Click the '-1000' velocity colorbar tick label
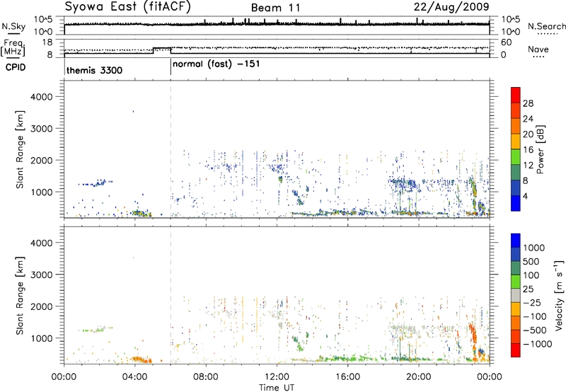Viewport: 566px width, 392px height. [537, 344]
